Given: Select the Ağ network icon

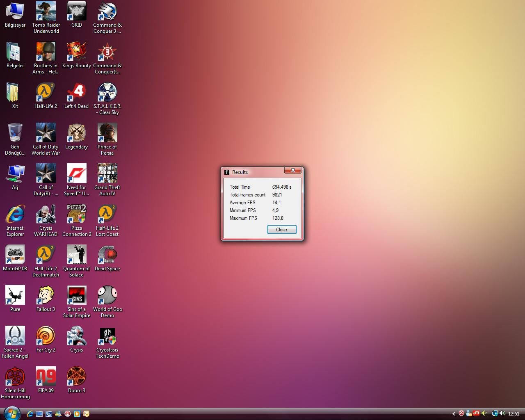Looking at the screenshot, I should pos(15,177).
